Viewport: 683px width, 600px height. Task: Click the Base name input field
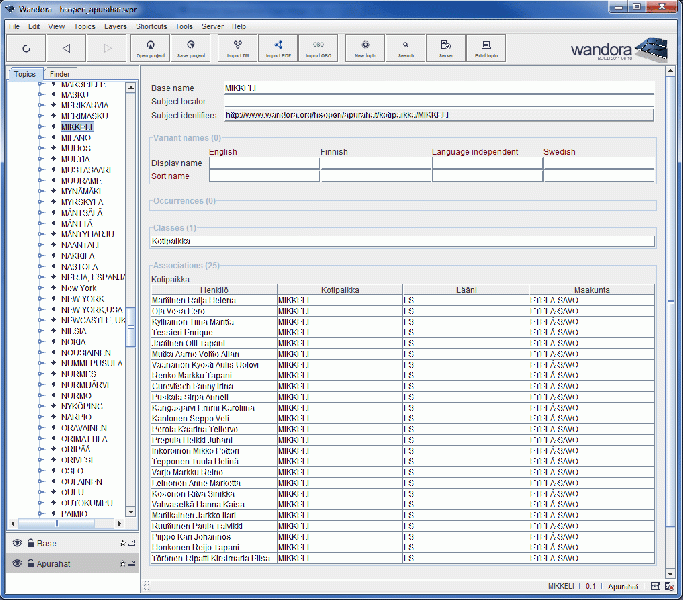[438, 88]
